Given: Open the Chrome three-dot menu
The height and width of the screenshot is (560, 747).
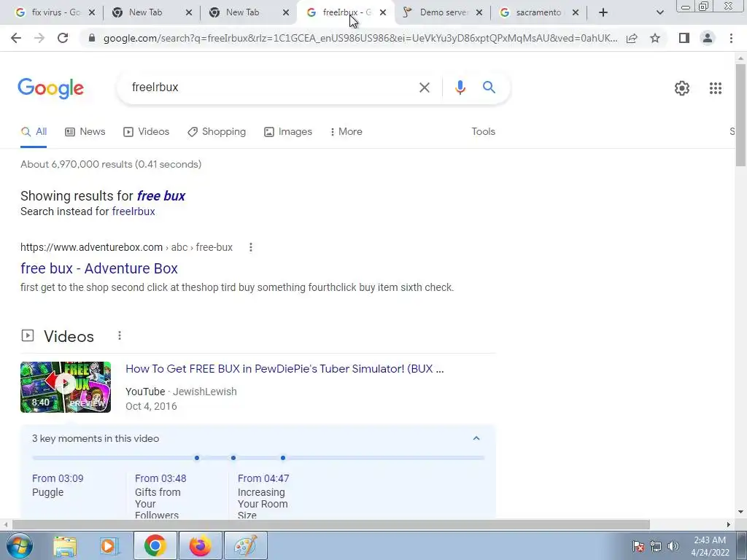Looking at the screenshot, I should (731, 38).
